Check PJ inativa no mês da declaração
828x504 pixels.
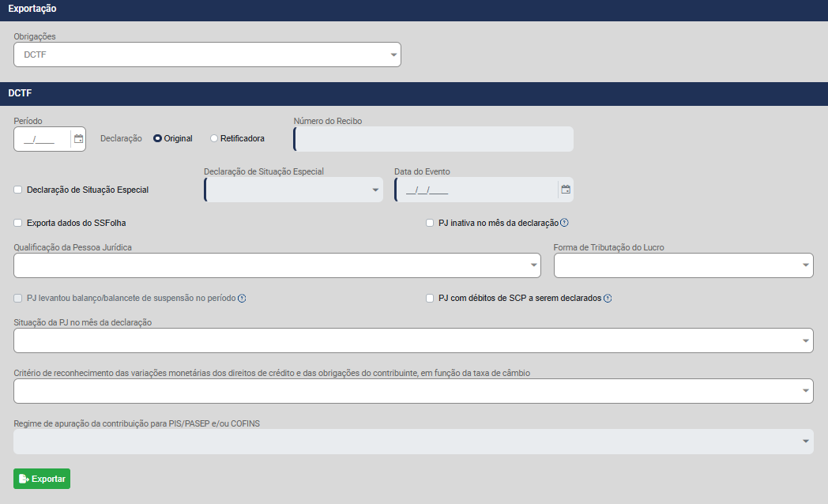tap(431, 223)
